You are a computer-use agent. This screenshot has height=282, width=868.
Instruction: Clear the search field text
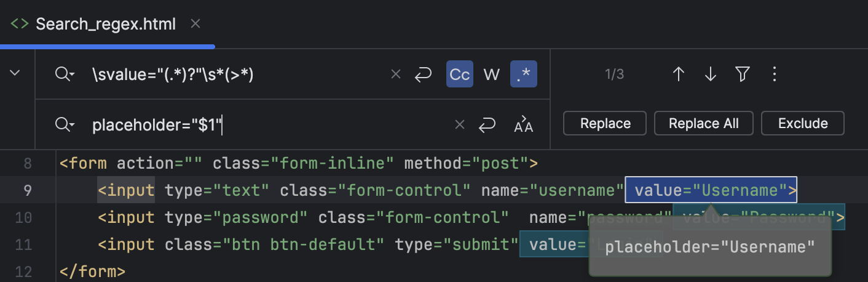point(396,75)
